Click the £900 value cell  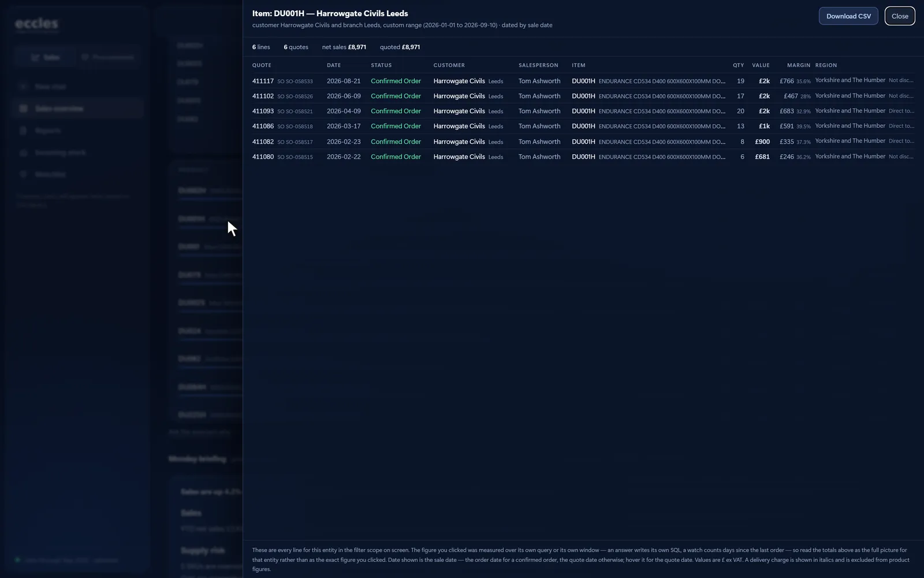click(x=762, y=142)
